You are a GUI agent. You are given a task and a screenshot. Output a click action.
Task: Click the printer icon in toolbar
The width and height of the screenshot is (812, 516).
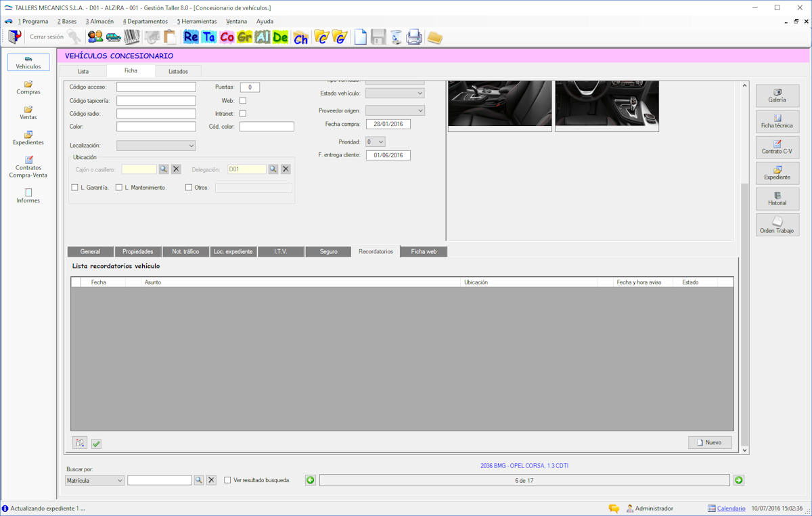tap(414, 37)
